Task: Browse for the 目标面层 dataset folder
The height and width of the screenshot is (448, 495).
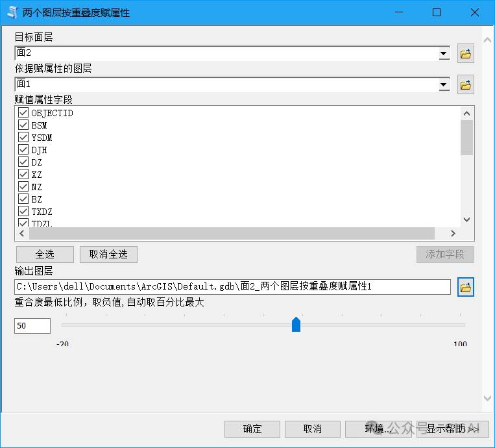Action: click(466, 53)
